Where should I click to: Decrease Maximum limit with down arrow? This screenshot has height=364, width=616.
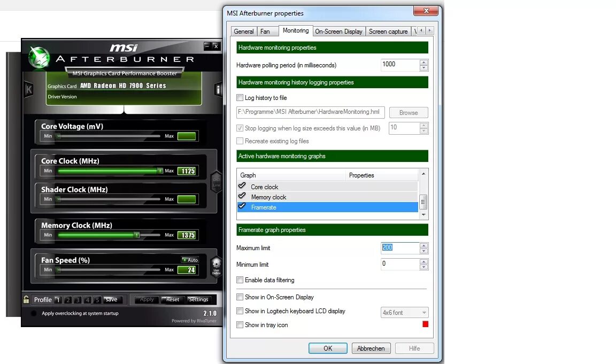pos(423,251)
